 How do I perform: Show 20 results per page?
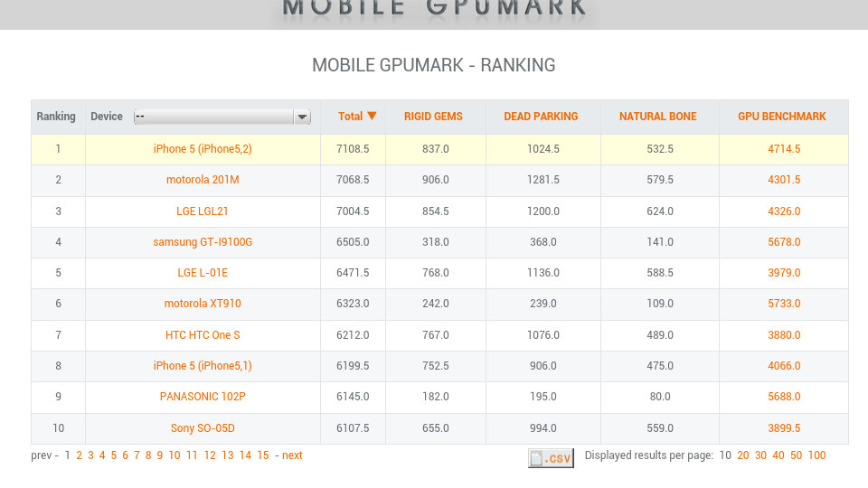pos(743,455)
